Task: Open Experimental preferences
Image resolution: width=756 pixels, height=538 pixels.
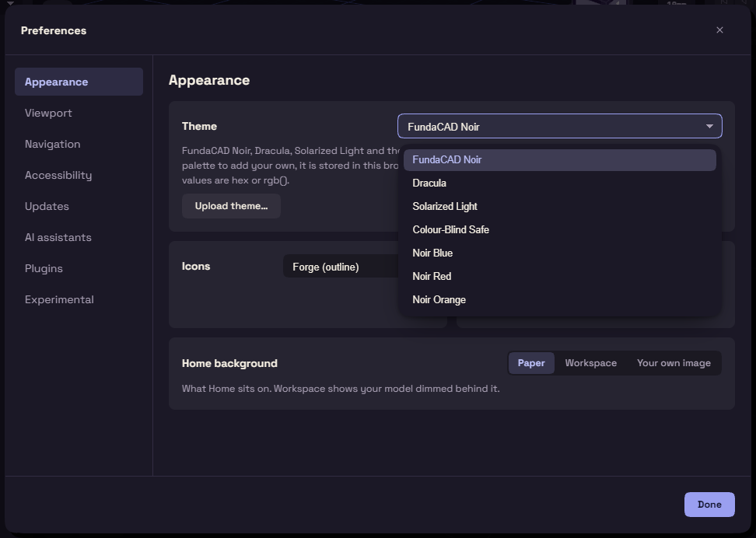Action: coord(79,299)
